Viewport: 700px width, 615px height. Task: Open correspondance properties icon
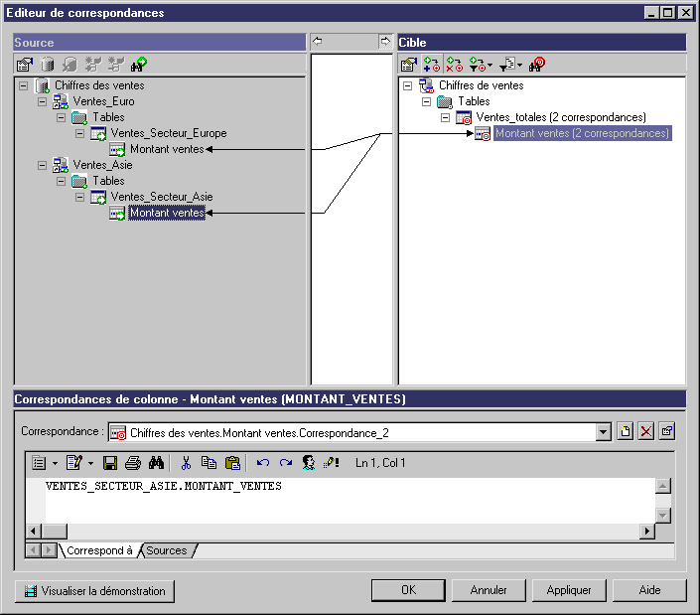[x=666, y=431]
